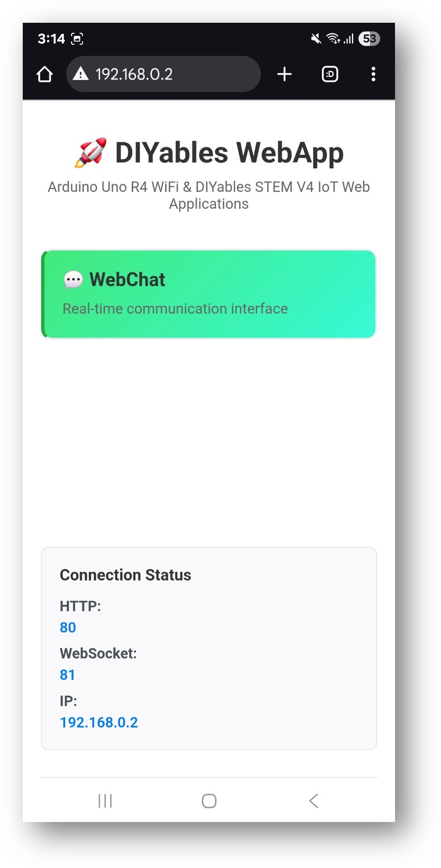Screen dimensions: 441x868
Task: Tap the cellular signal strength bars
Action: [x=350, y=39]
